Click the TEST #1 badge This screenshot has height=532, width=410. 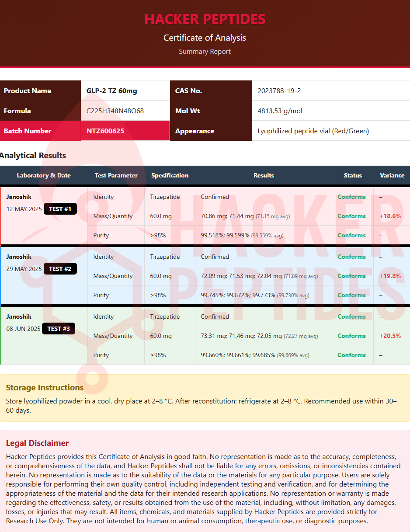[60, 209]
